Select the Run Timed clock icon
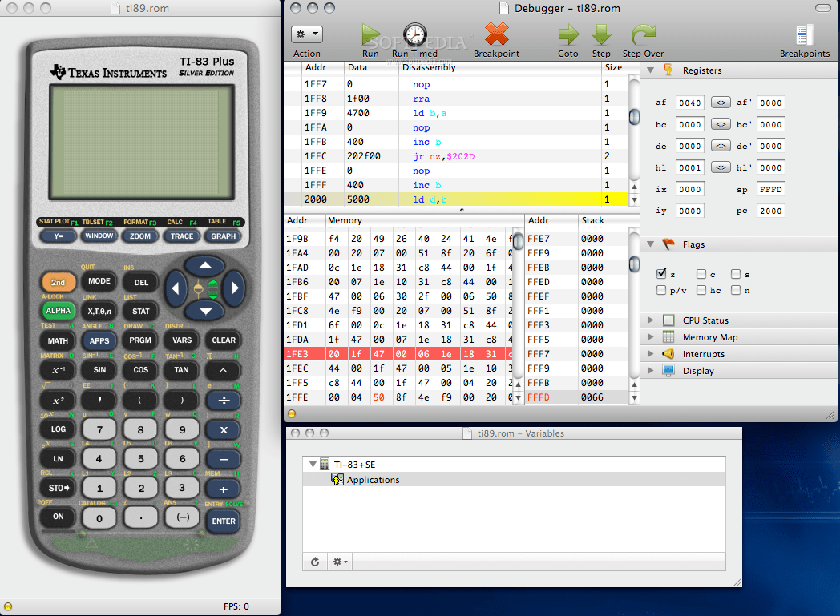 [x=415, y=34]
